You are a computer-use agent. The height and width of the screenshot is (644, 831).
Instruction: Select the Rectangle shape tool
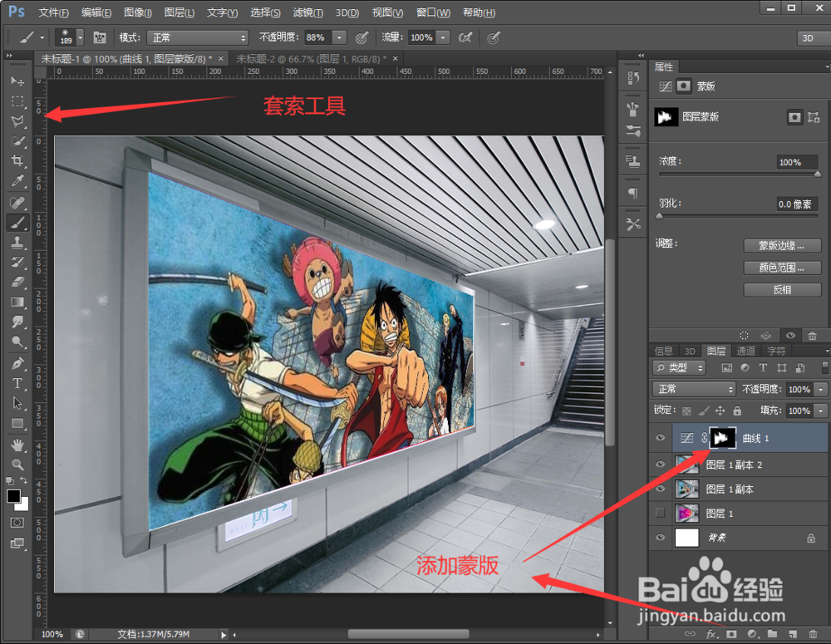pyautogui.click(x=17, y=424)
